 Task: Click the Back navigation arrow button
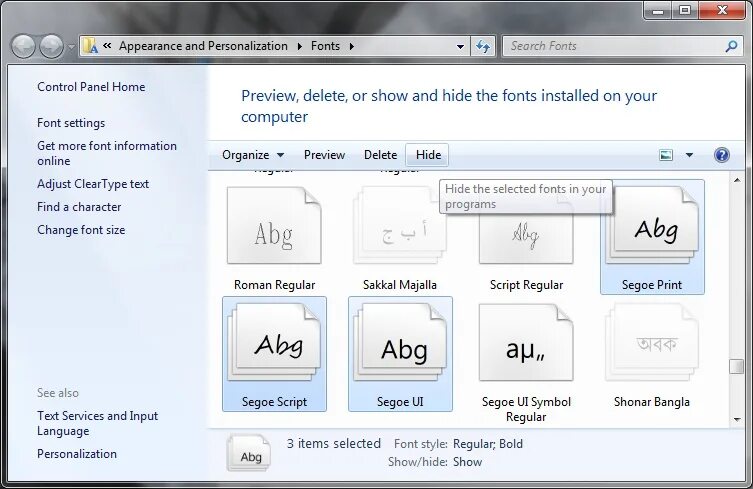(24, 47)
